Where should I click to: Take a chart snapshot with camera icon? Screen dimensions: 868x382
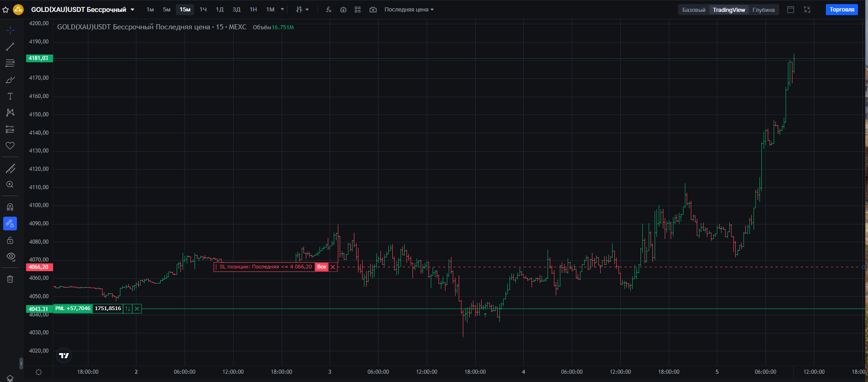click(373, 10)
